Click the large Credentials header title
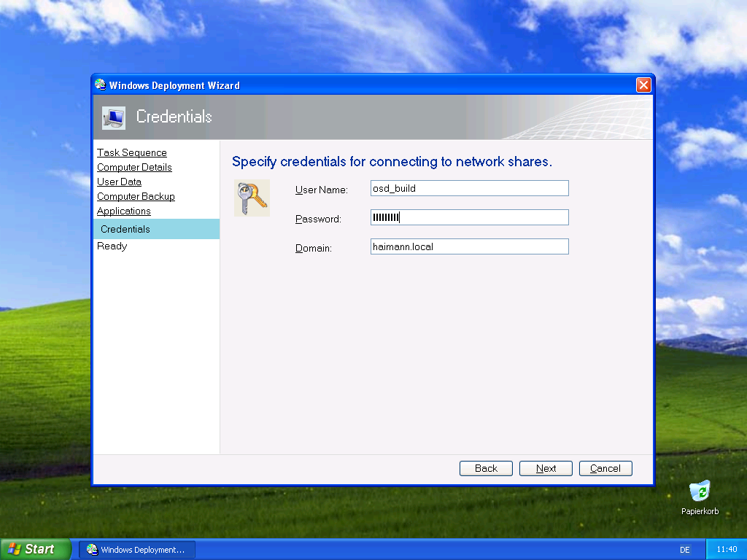747x560 pixels. pyautogui.click(x=174, y=117)
